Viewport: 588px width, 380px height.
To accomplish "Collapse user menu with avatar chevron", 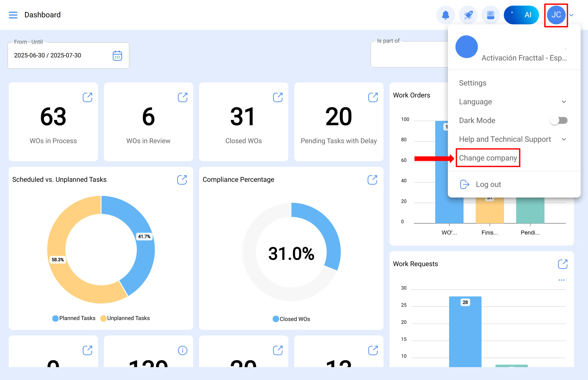I will coord(571,15).
